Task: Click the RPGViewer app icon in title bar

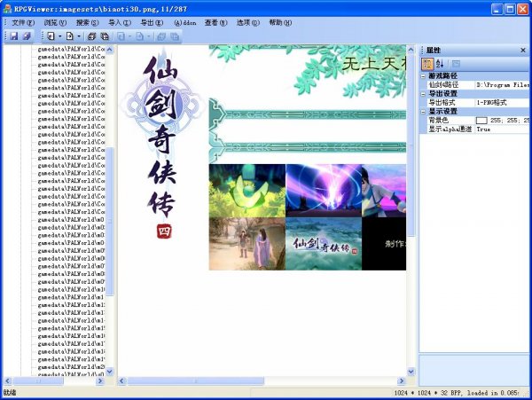Action: [7, 9]
